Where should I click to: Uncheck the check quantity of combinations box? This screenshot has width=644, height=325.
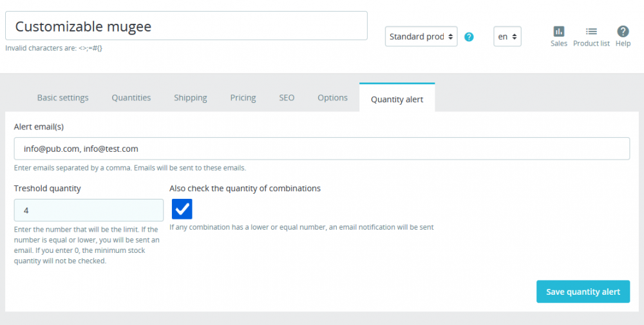[x=182, y=209]
